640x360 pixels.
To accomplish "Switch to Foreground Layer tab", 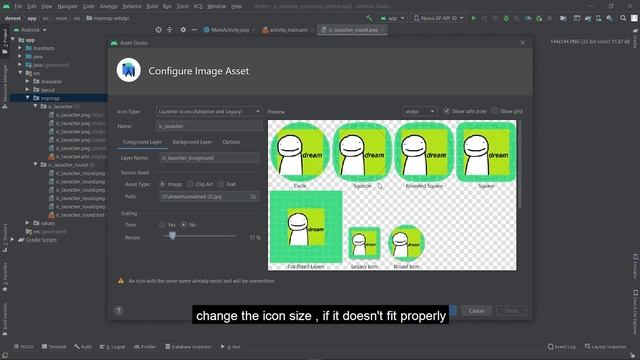I will [x=142, y=142].
